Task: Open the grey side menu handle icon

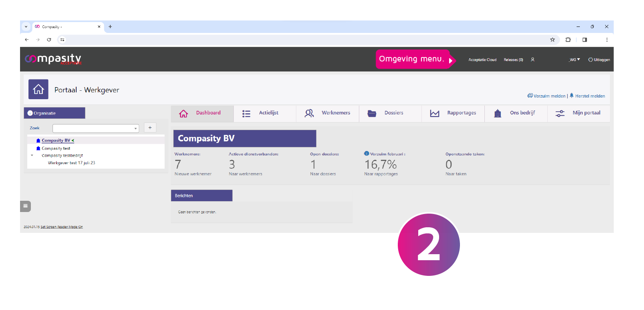Action: [25, 206]
